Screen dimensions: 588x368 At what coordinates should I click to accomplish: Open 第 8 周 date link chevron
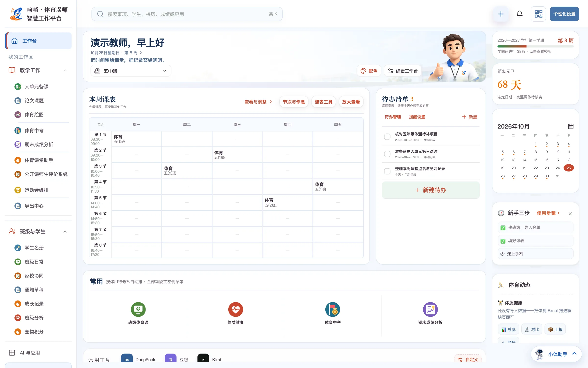[141, 53]
